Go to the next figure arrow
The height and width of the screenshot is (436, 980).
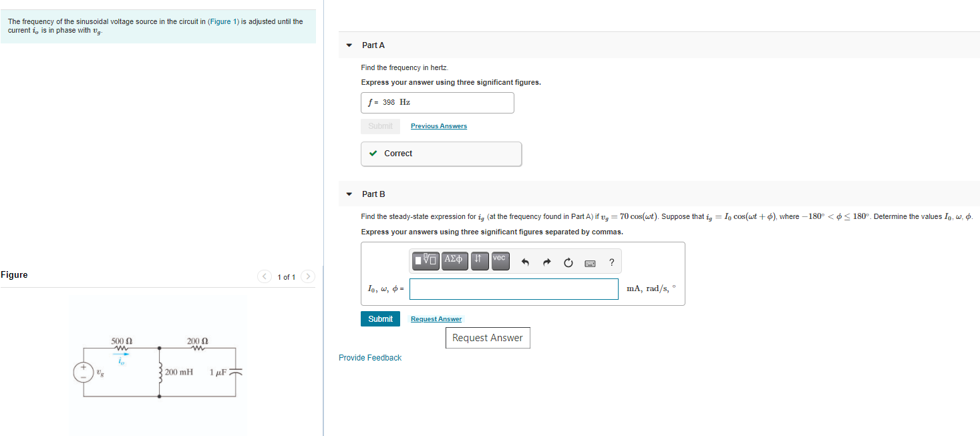308,276
